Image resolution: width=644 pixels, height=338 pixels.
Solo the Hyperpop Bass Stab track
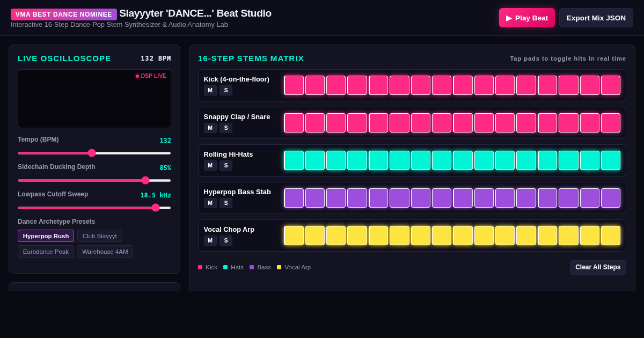pos(226,203)
